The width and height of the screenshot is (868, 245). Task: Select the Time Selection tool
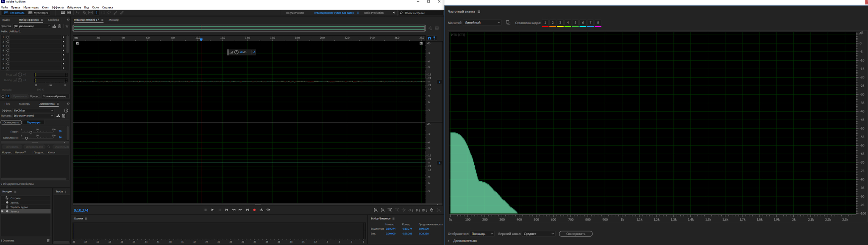click(x=97, y=13)
